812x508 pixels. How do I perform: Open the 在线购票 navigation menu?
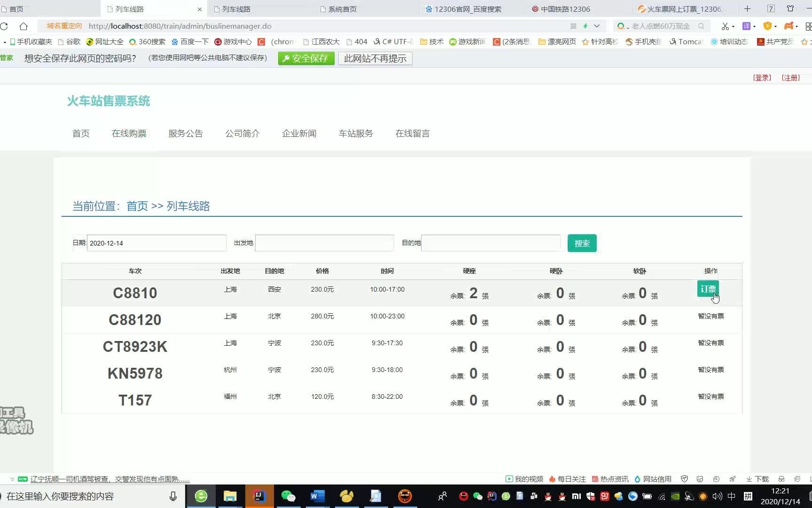[x=129, y=134]
